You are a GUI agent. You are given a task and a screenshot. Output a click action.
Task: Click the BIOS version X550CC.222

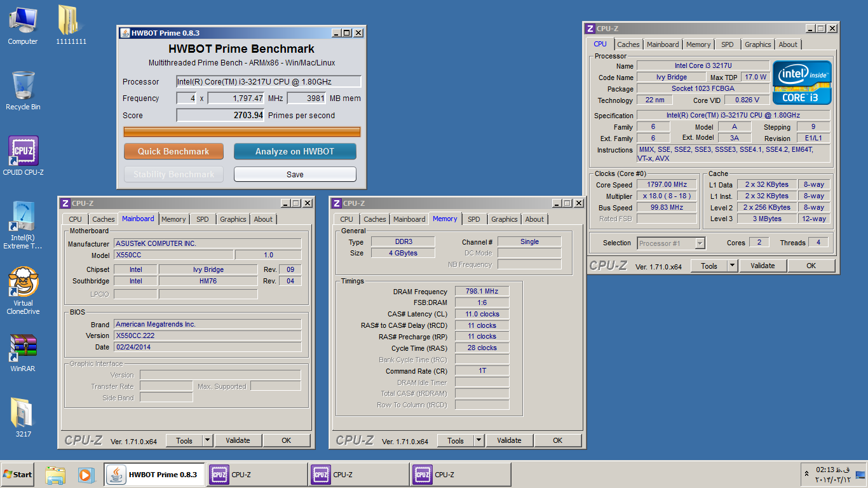coord(207,335)
